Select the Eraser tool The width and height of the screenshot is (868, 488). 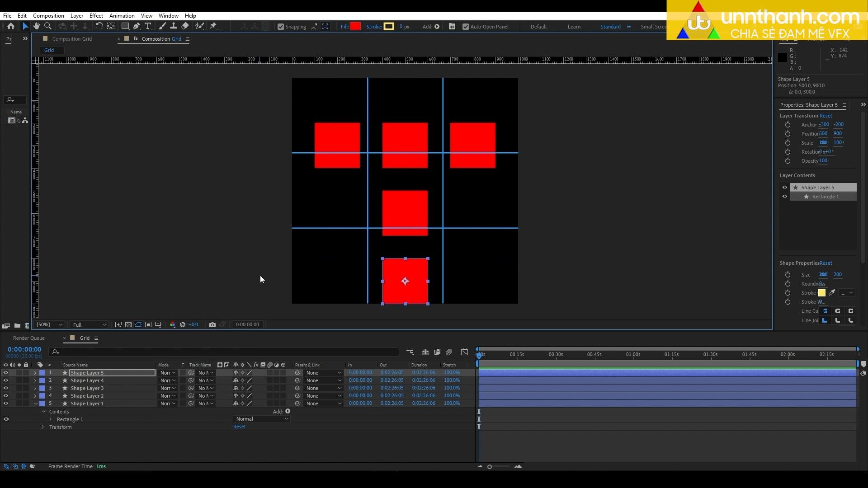click(185, 26)
